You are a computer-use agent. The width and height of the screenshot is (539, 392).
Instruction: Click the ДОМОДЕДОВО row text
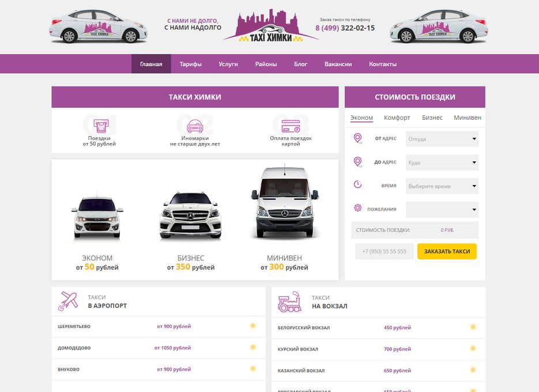[74, 348]
